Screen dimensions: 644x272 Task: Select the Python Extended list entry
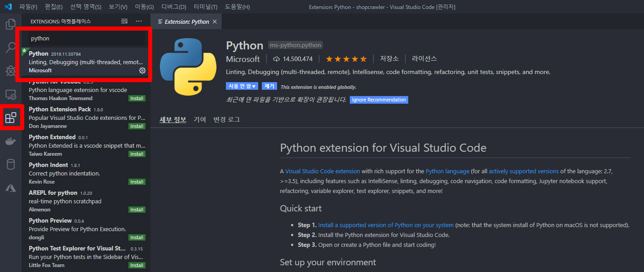[x=85, y=145]
